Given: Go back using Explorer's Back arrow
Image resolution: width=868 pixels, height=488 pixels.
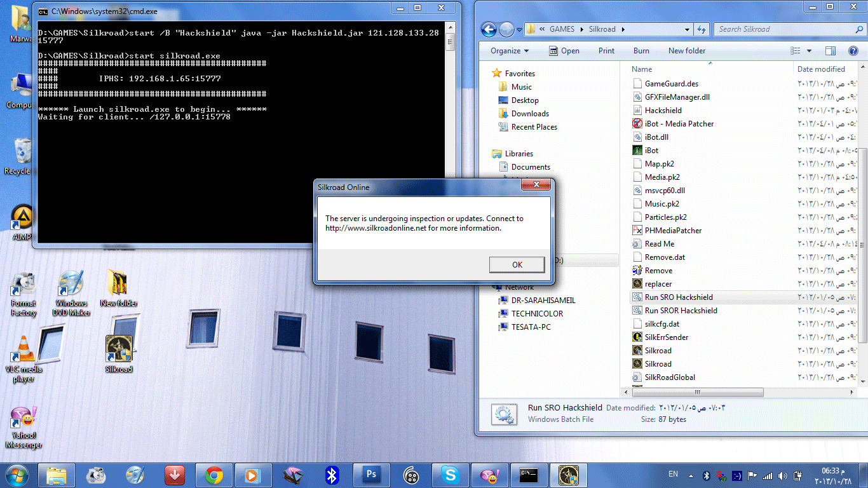Looking at the screenshot, I should click(489, 29).
